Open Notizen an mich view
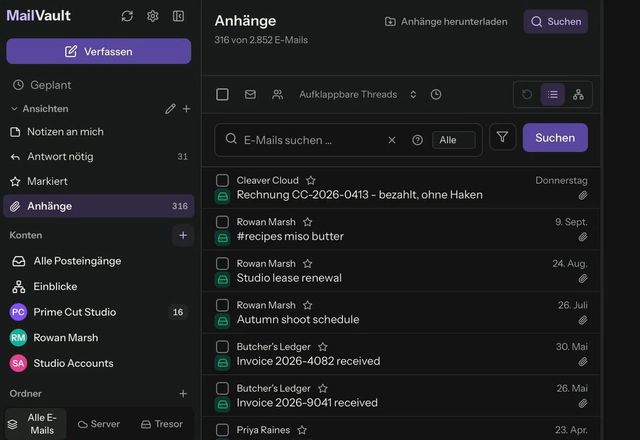This screenshot has width=640, height=440. [x=98, y=132]
